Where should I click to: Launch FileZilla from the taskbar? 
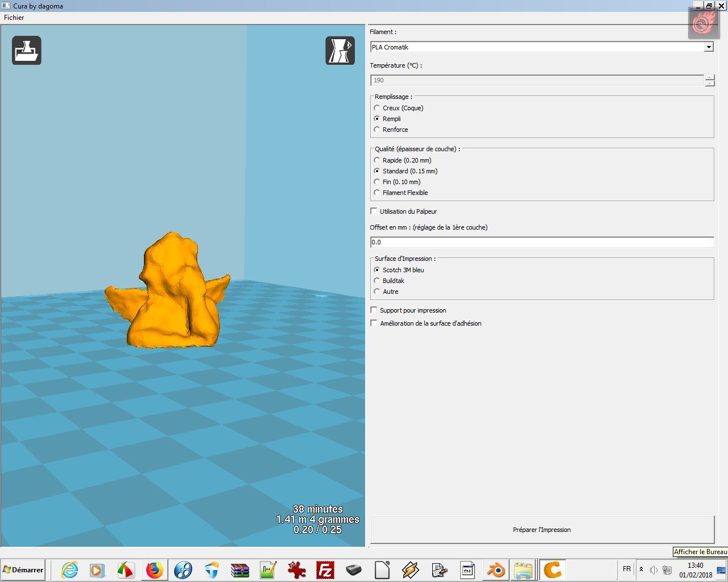[x=325, y=570]
